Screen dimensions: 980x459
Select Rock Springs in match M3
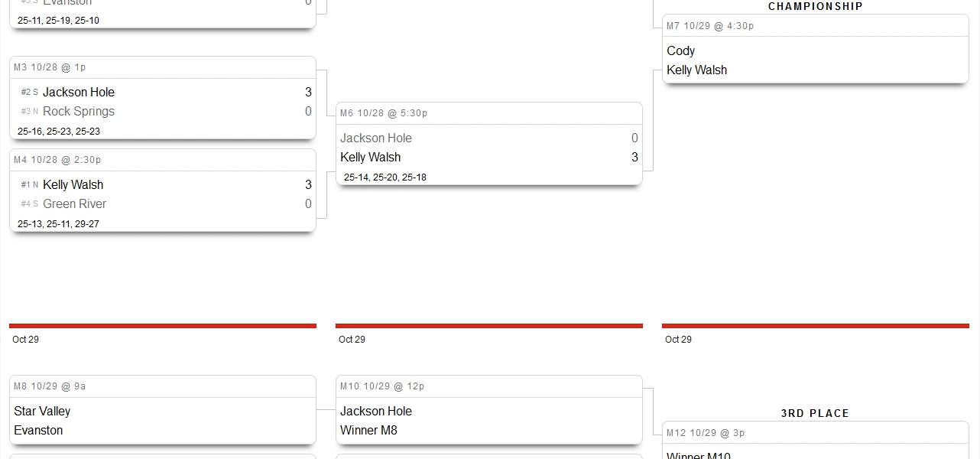point(78,111)
